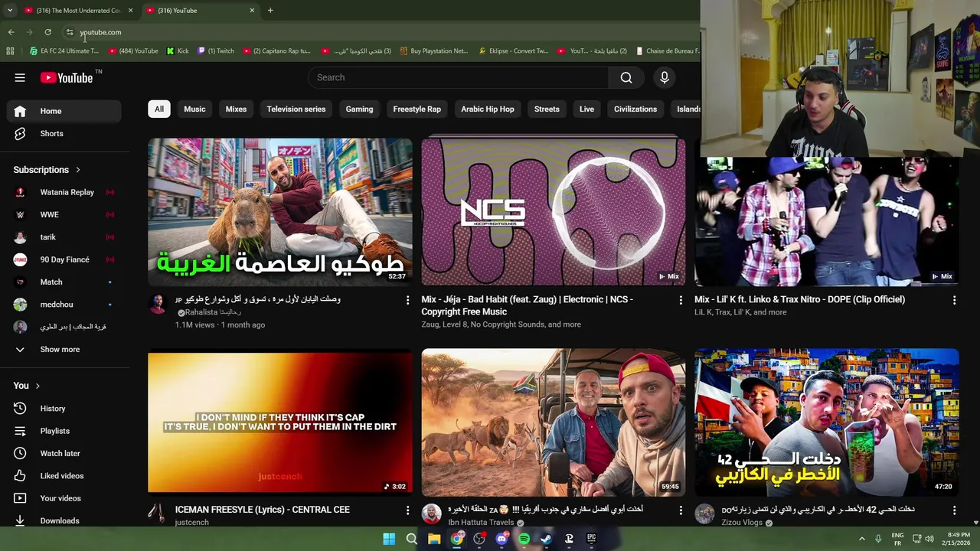Open Playlists in the sidebar
The image size is (980, 551).
[x=64, y=431]
